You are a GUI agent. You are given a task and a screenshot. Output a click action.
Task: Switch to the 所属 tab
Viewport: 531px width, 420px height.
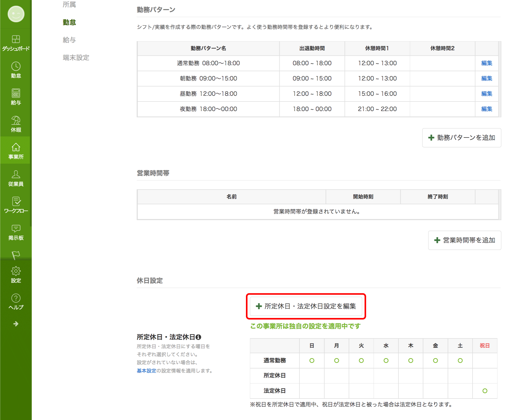tap(69, 4)
